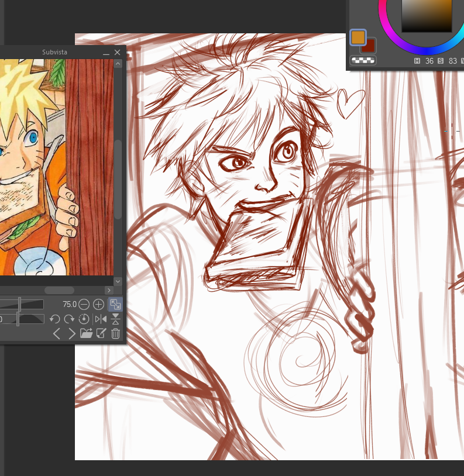Flip Subvista image vertically
Image resolution: width=464 pixels, height=476 pixels.
point(115,319)
